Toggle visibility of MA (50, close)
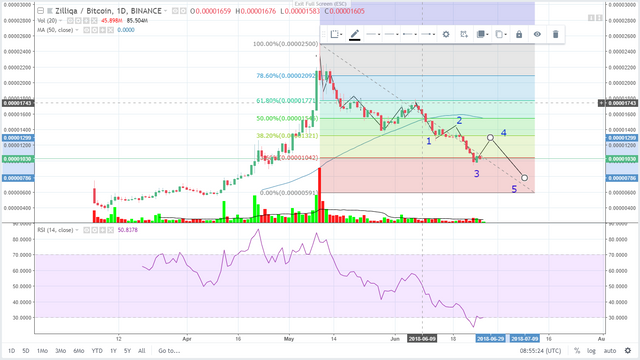The height and width of the screenshot is (360, 640). (87, 30)
